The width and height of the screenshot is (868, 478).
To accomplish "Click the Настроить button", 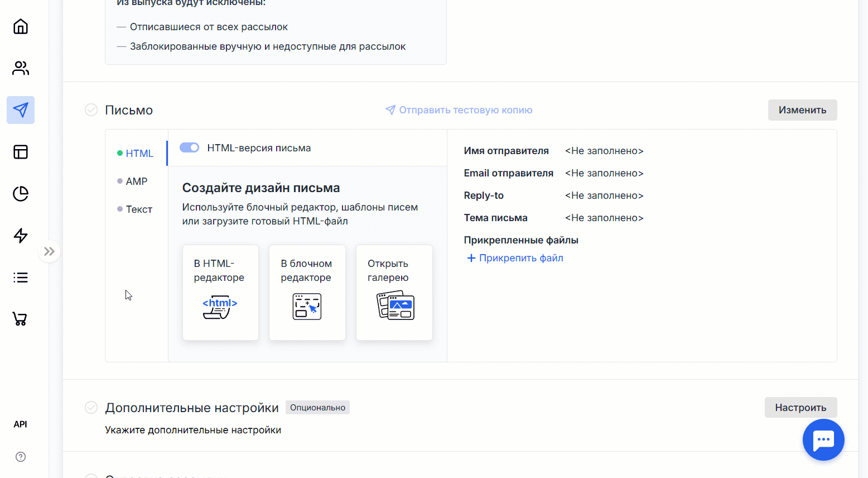I will [801, 408].
